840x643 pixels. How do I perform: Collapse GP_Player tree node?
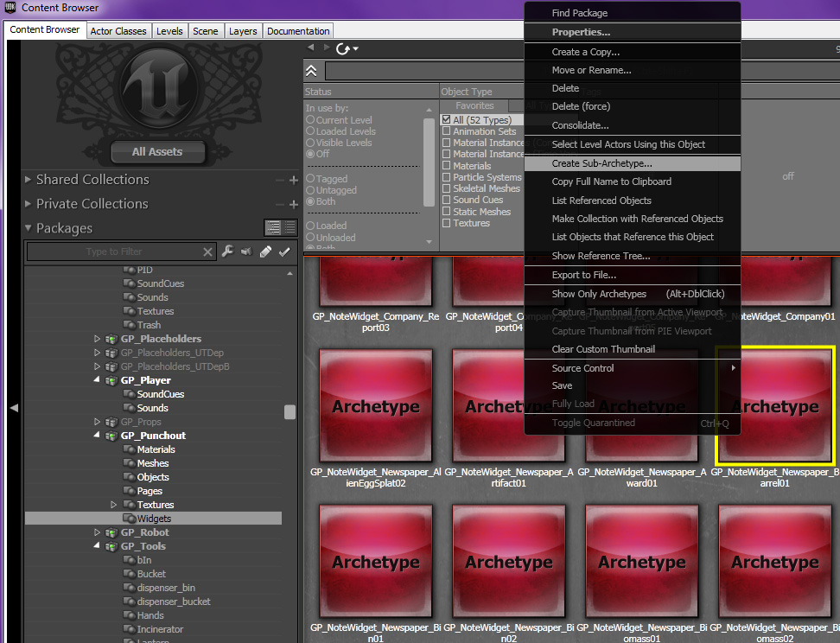pos(97,380)
